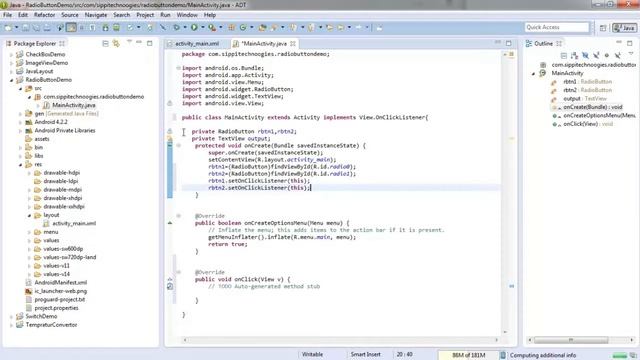Open the Source menu

tap(70, 15)
